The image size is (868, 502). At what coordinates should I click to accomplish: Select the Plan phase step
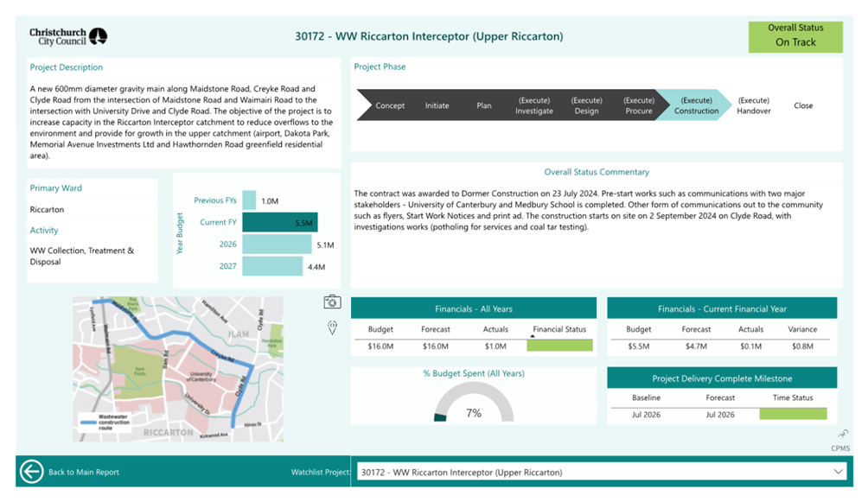(484, 105)
